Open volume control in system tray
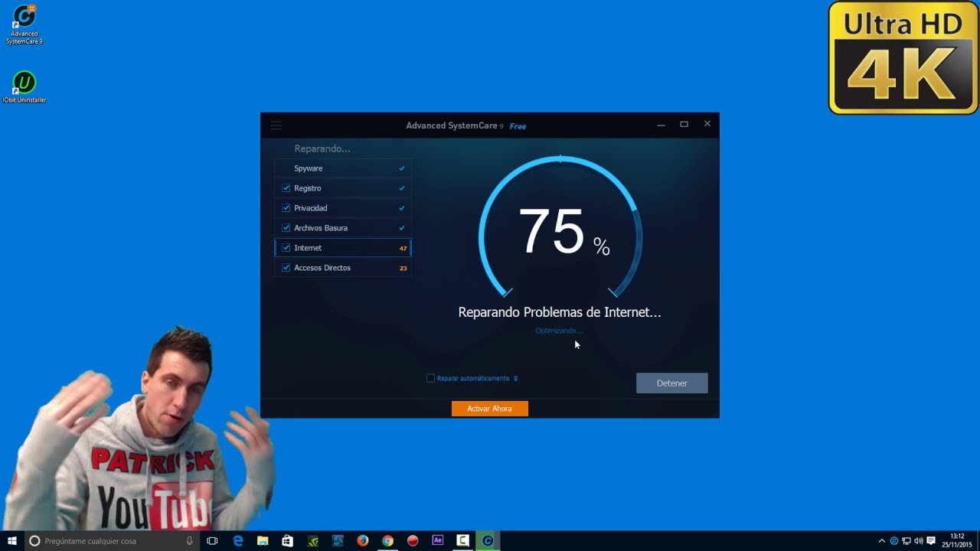Screen dimensions: 980x551 918,541
